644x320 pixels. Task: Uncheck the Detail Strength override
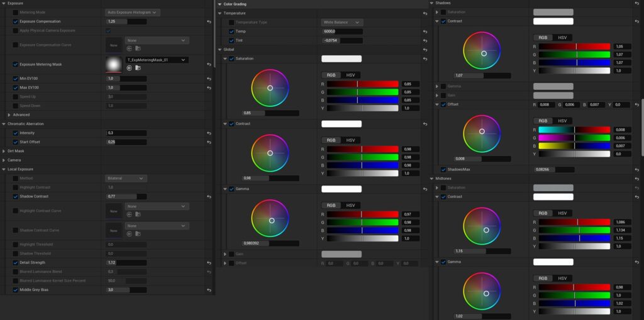coord(16,262)
